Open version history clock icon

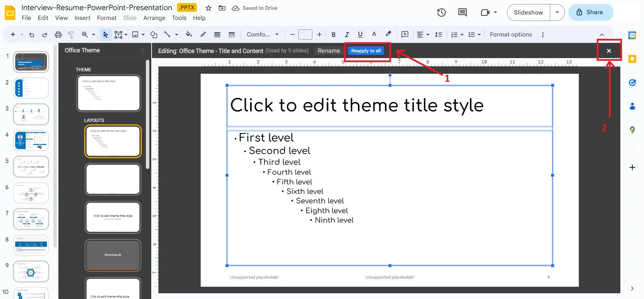tap(441, 13)
